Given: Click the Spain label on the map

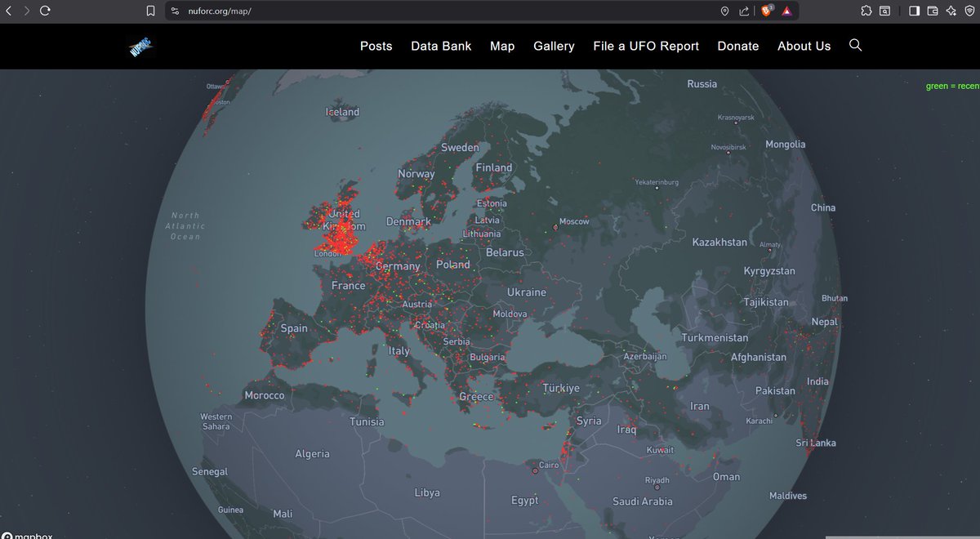Looking at the screenshot, I should (x=294, y=328).
